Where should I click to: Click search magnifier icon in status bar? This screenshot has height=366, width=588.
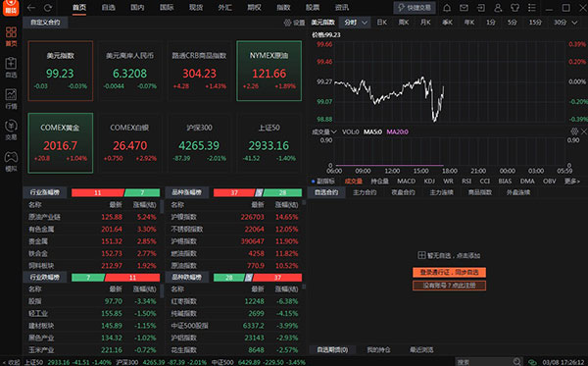point(516,362)
